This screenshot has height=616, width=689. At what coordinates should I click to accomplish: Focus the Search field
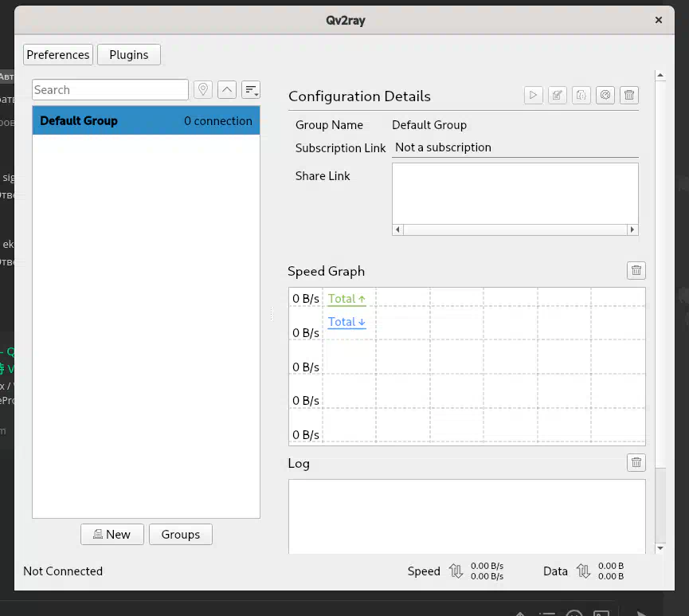[x=110, y=90]
